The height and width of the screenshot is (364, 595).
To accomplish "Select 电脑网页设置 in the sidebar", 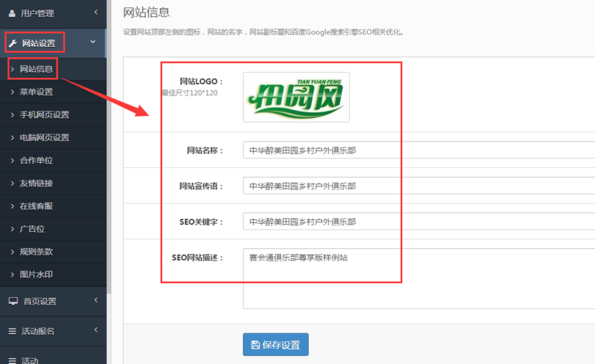I will click(44, 137).
